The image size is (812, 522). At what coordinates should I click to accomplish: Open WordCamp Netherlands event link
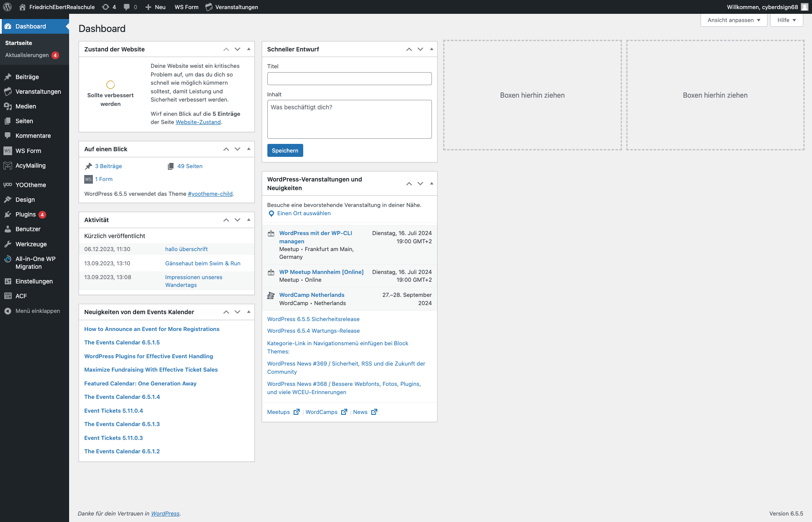[312, 295]
